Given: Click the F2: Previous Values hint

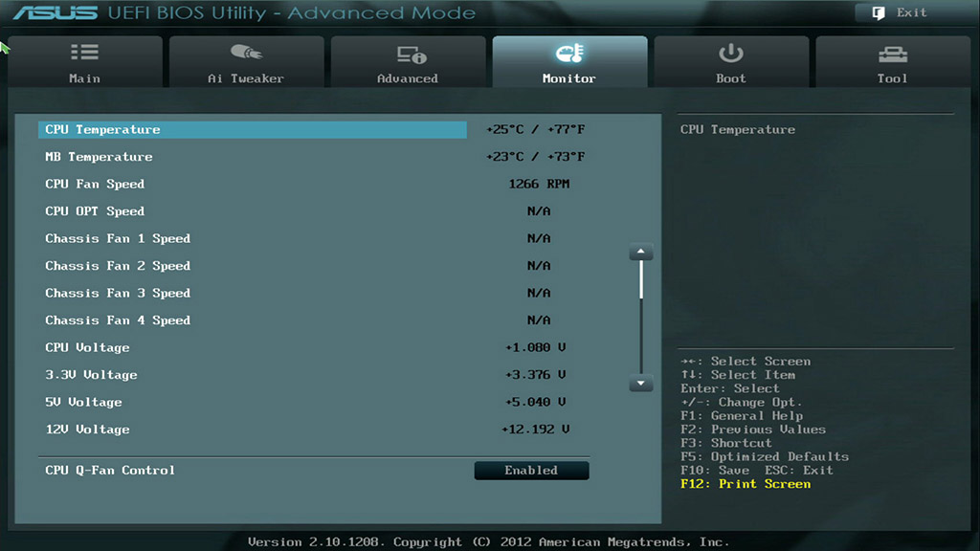Looking at the screenshot, I should click(753, 430).
